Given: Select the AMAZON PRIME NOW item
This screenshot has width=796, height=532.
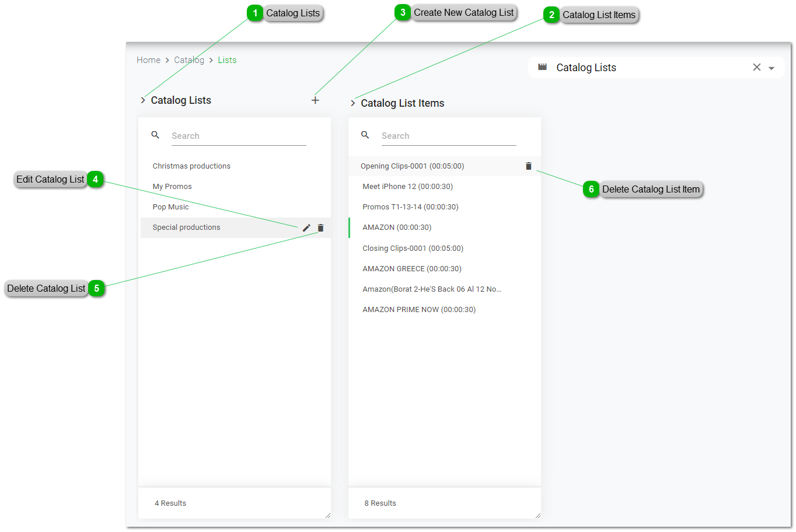Looking at the screenshot, I should coord(419,310).
